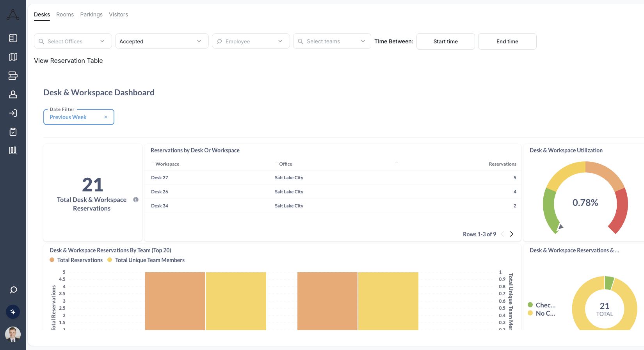Open the people sidebar icon

[x=13, y=94]
